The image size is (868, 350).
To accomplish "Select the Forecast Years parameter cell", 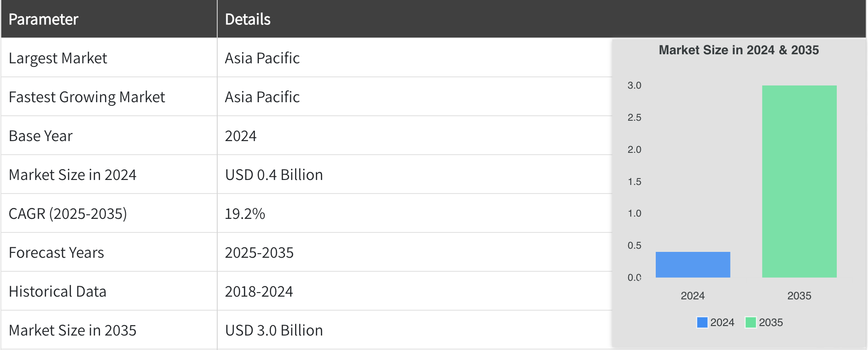I will [x=57, y=253].
